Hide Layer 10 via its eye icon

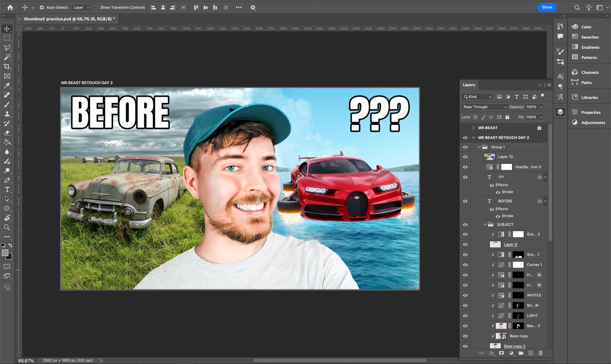pos(465,157)
